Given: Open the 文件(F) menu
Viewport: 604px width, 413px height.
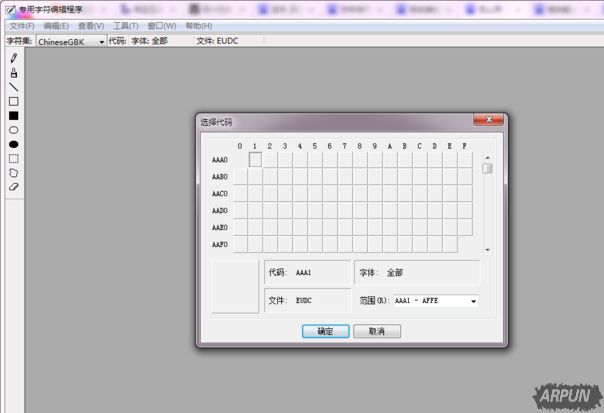Looking at the screenshot, I should pos(21,26).
